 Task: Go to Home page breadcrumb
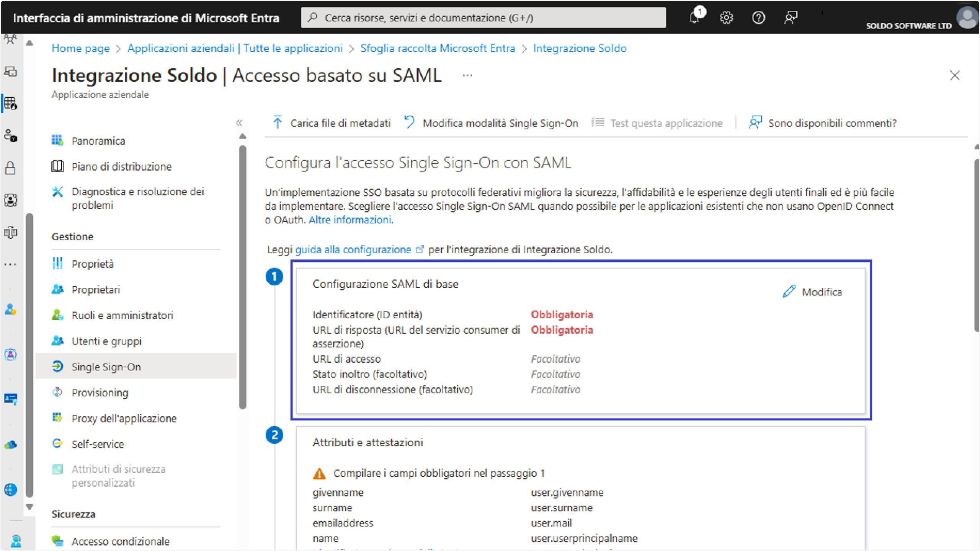coord(80,48)
